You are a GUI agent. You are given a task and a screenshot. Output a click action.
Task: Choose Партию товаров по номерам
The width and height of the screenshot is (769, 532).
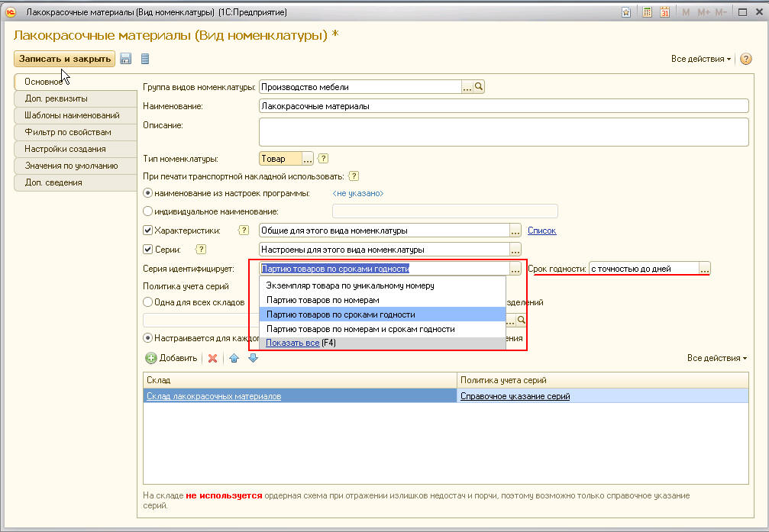click(383, 300)
